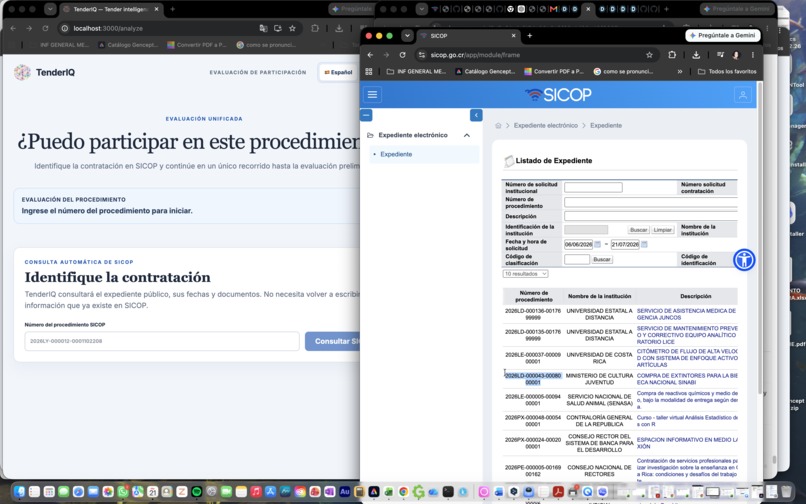
Task: Open 'COMPRA DE EXTINTORES PARA LA BI...' link
Action: coord(687,379)
